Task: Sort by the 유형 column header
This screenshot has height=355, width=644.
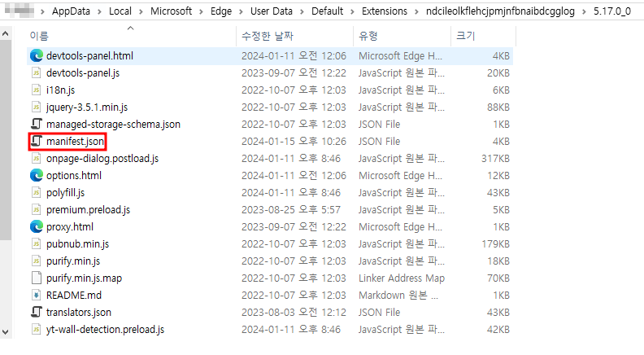Action: click(402, 36)
